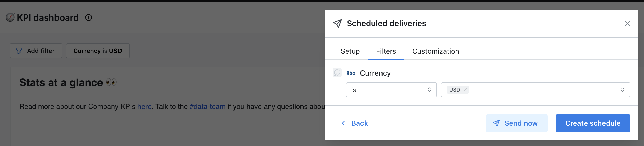Click inside the currency values input field
The image size is (644, 146).
coord(542,90)
